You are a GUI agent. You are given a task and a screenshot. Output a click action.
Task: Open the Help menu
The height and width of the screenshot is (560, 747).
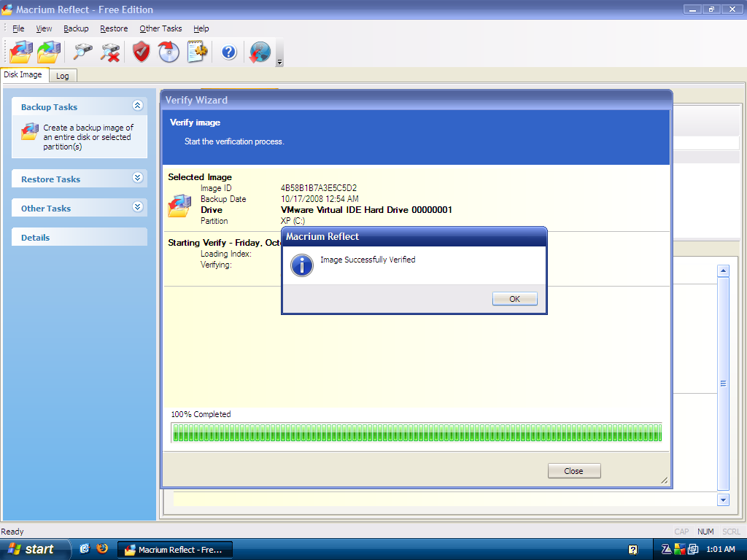click(201, 28)
